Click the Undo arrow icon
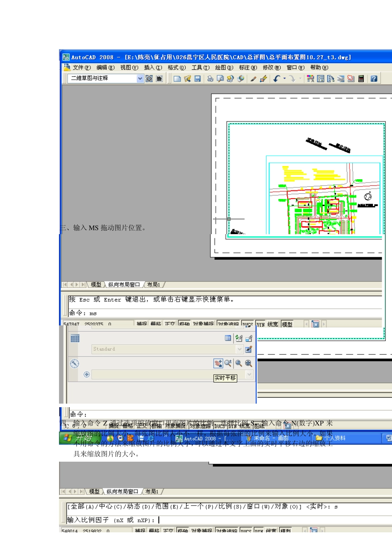This screenshot has width=392, height=555. click(x=276, y=78)
